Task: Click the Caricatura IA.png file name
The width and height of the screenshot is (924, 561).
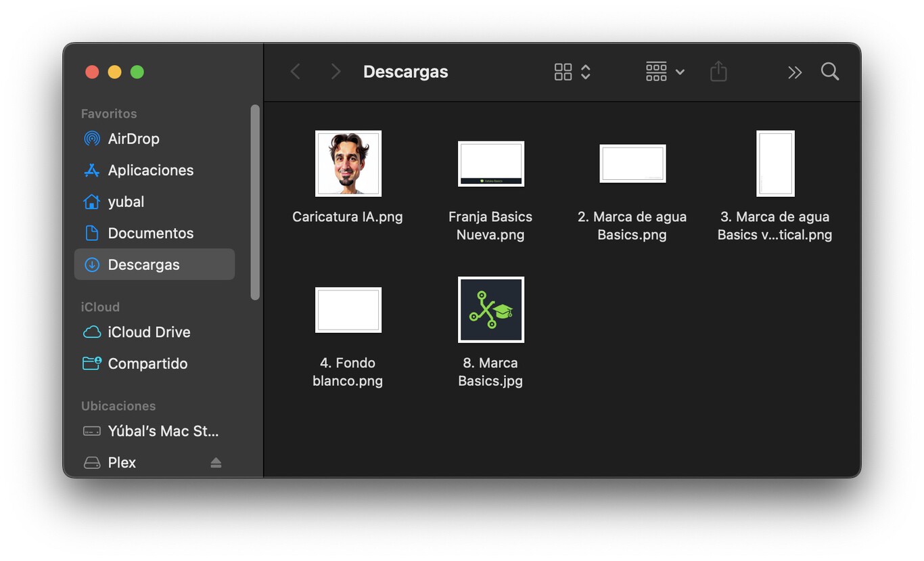Action: pos(348,217)
